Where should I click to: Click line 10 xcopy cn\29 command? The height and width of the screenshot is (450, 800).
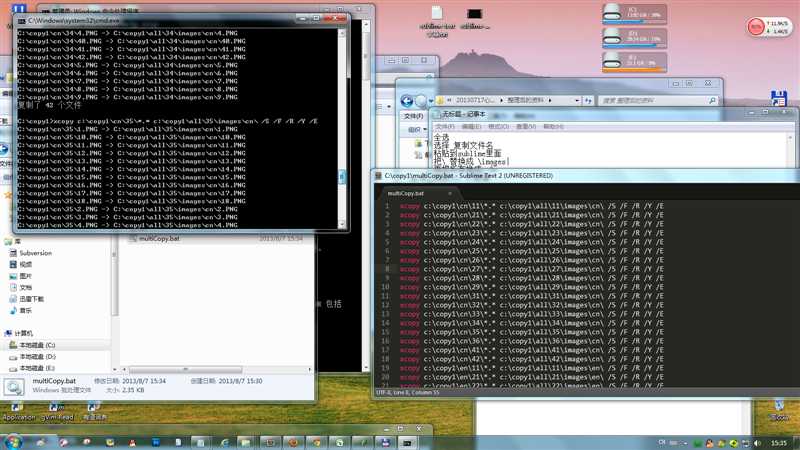point(532,287)
